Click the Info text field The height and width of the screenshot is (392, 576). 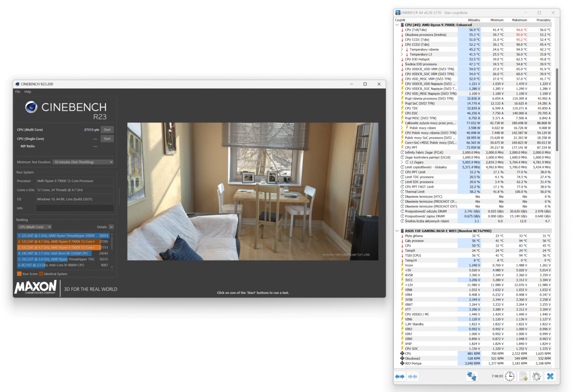75,208
